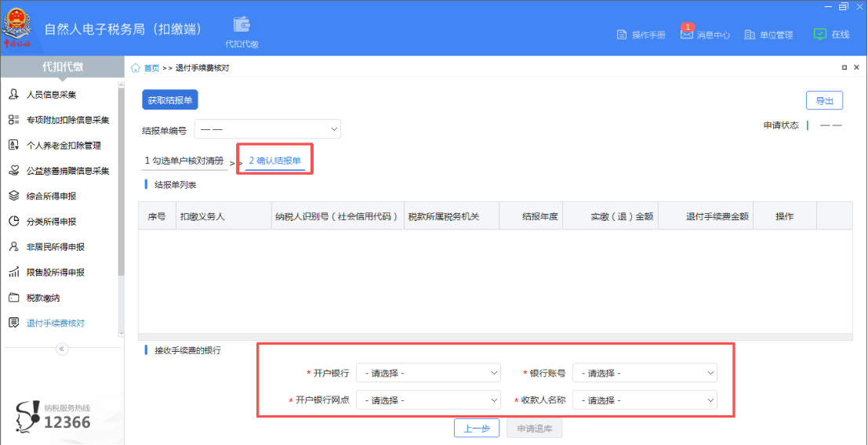
Task: Open the 结报单编号 dropdown
Action: click(x=267, y=128)
